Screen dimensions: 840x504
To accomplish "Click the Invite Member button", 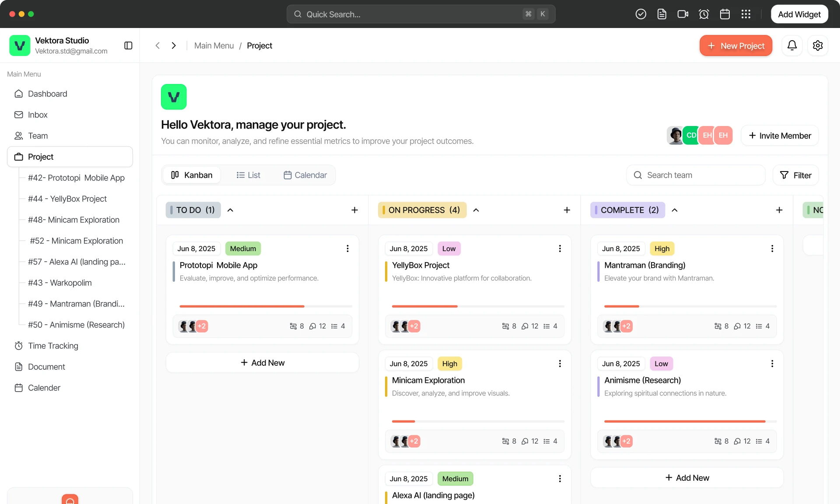I will (779, 135).
